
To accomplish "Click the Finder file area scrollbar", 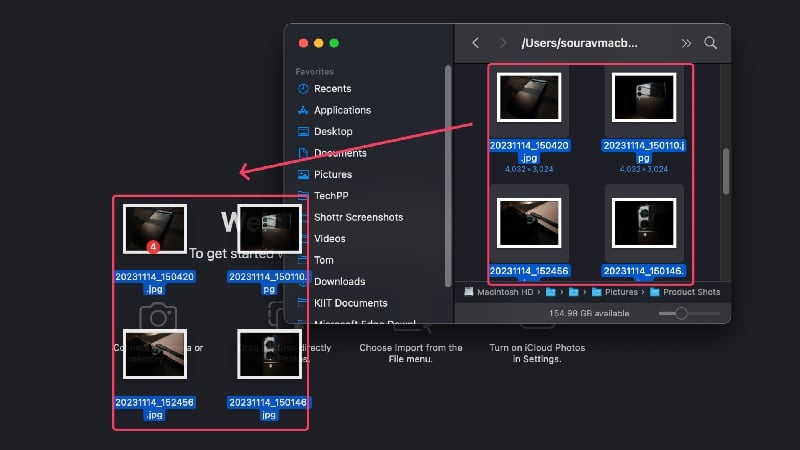I will 726,171.
